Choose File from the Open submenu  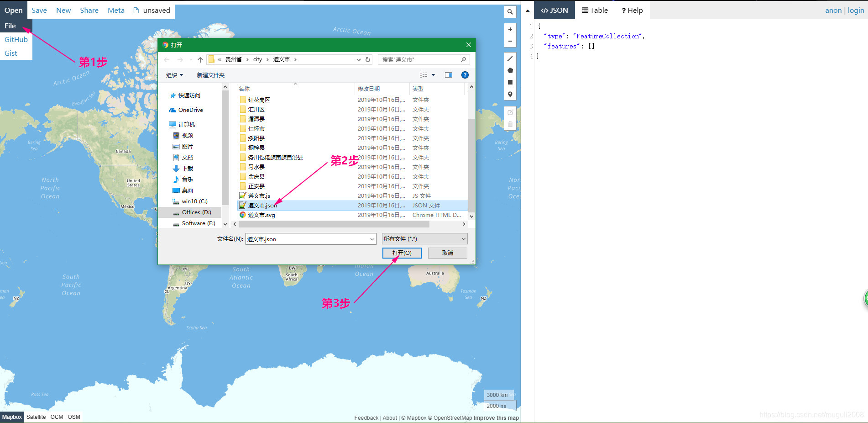point(16,26)
